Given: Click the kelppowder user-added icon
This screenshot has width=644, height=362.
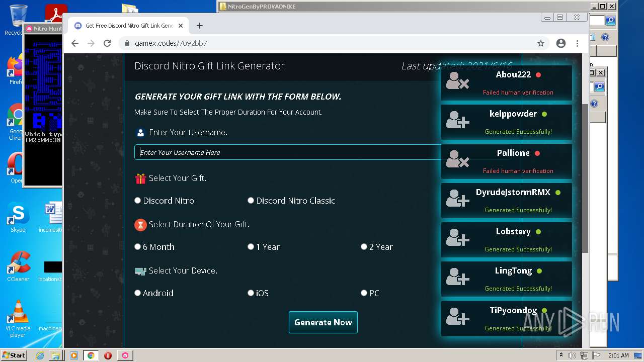Looking at the screenshot, I should click(457, 120).
